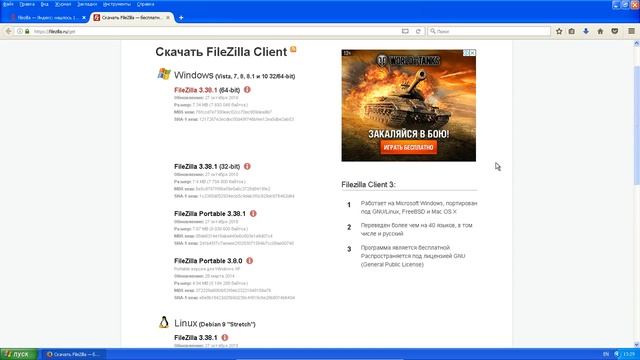Screen dimensions: 640x360
Task: Click info icon next to Linux FileZilla
Action: coord(225,338)
